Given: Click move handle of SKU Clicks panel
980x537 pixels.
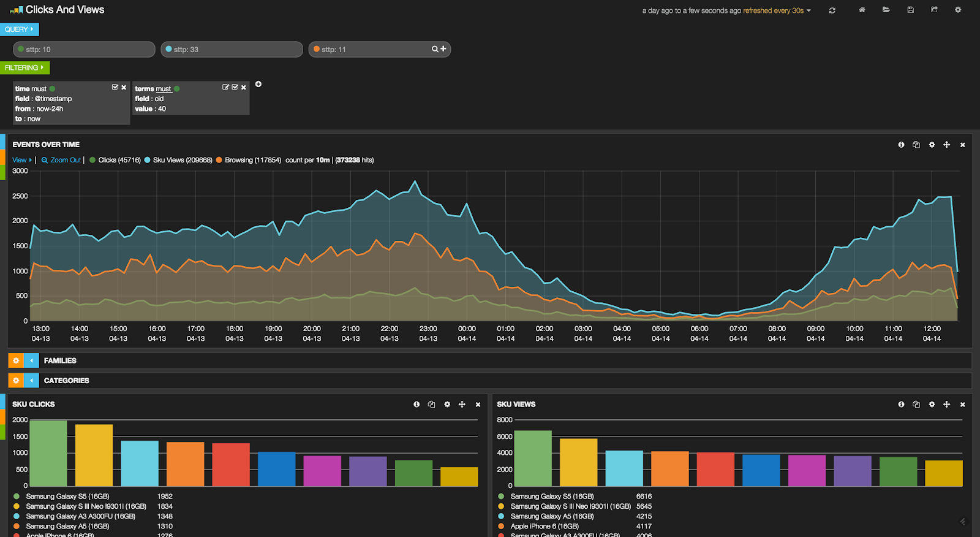Looking at the screenshot, I should pos(462,405).
